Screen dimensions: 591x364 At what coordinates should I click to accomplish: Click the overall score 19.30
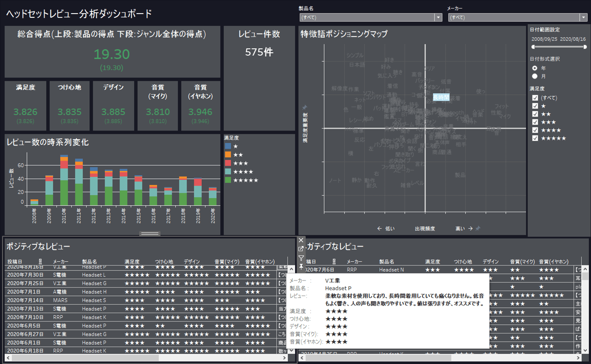[x=112, y=54]
